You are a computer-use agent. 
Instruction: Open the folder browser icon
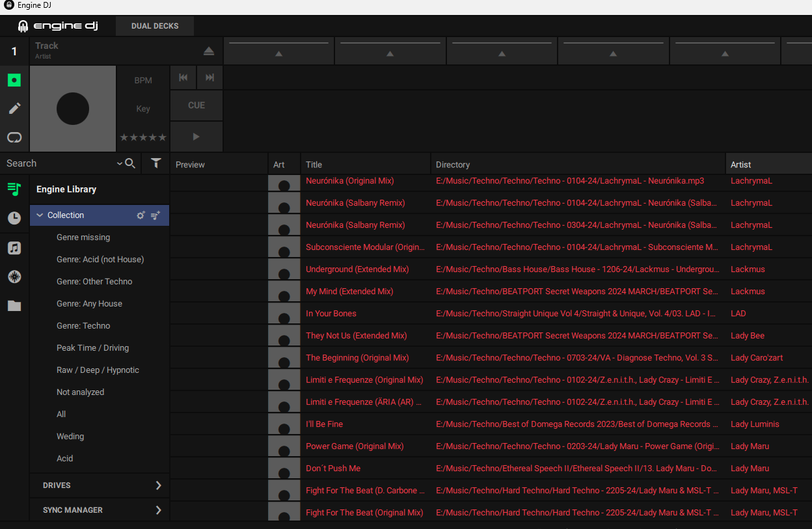coord(14,306)
